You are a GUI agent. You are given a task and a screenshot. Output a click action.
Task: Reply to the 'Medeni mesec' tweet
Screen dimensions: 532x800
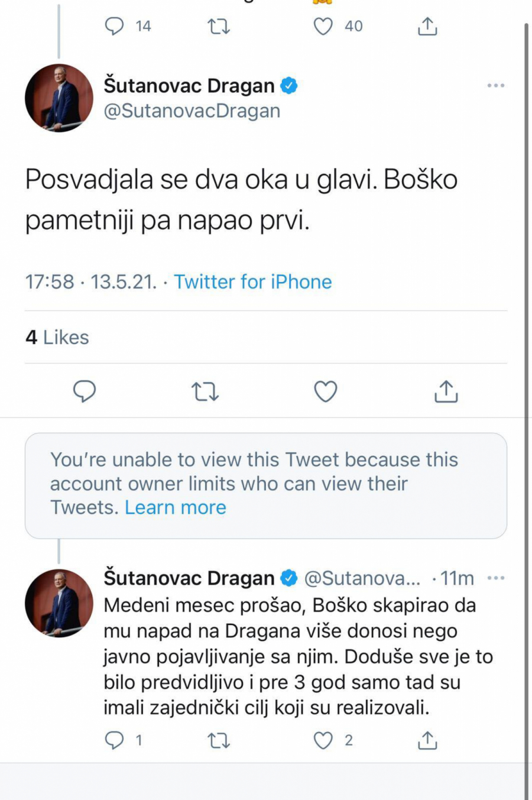[x=114, y=740]
